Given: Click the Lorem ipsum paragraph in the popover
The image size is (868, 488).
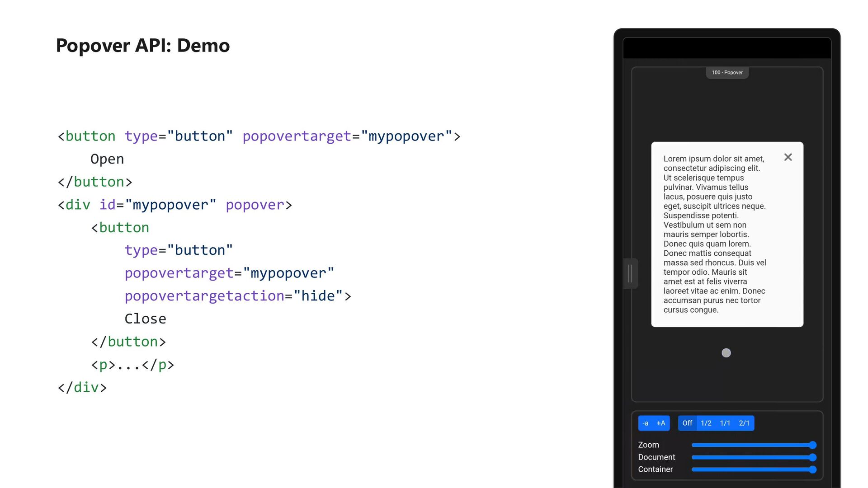Looking at the screenshot, I should (715, 234).
